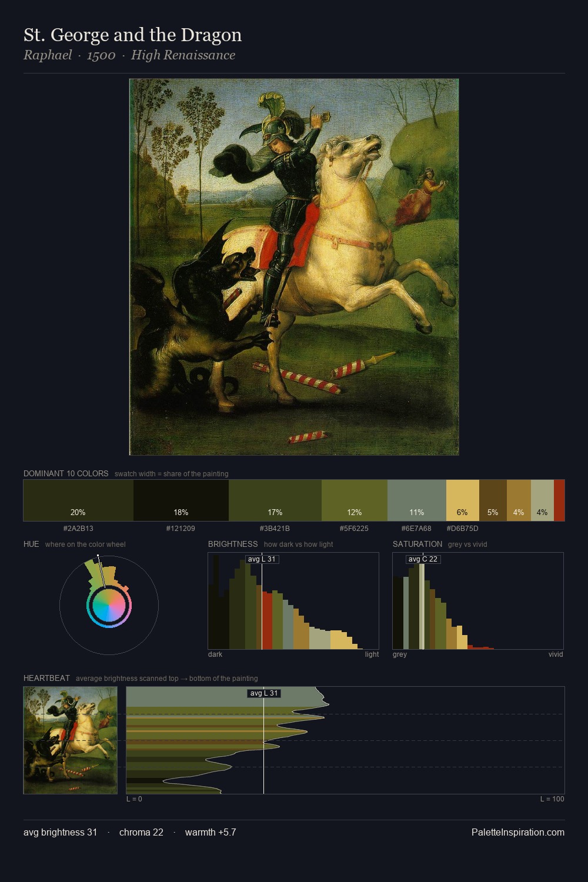Click the hex code #3B421B
The image size is (588, 882).
275,529
